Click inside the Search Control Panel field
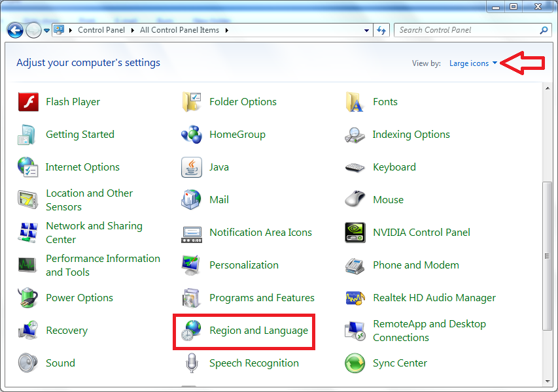Screen dimensions: 558x392 pyautogui.click(x=464, y=30)
